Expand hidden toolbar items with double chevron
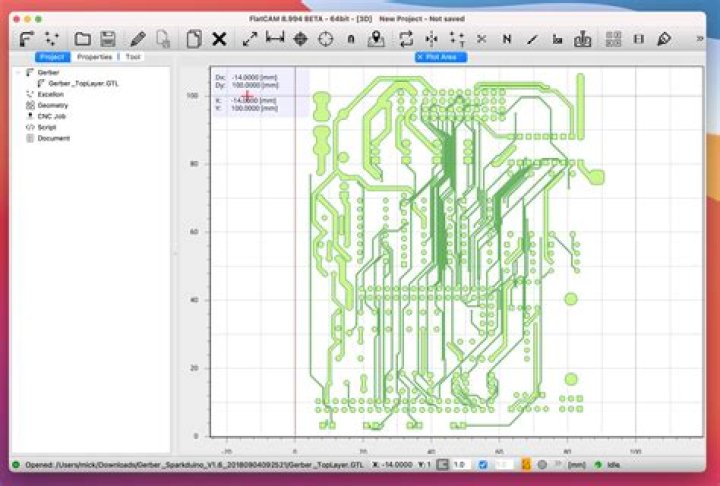Viewport: 720px width, 486px height. (699, 39)
